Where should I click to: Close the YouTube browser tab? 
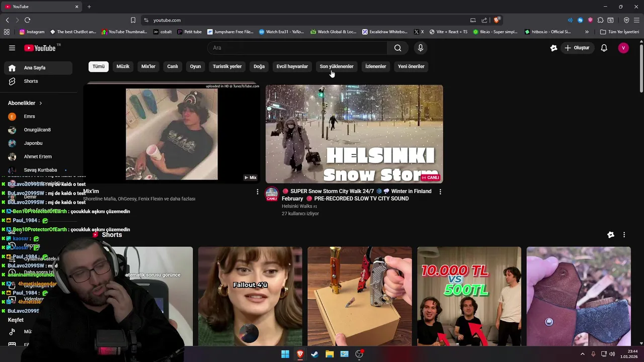pos(77,7)
